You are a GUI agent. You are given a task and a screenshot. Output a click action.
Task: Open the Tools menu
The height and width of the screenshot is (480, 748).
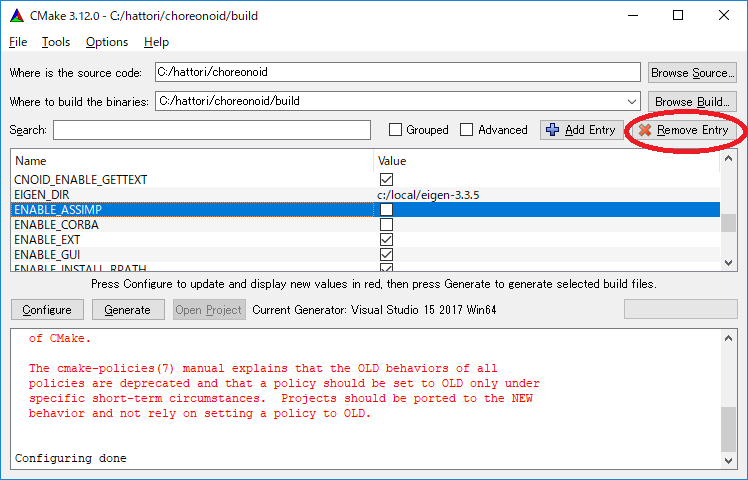[56, 42]
